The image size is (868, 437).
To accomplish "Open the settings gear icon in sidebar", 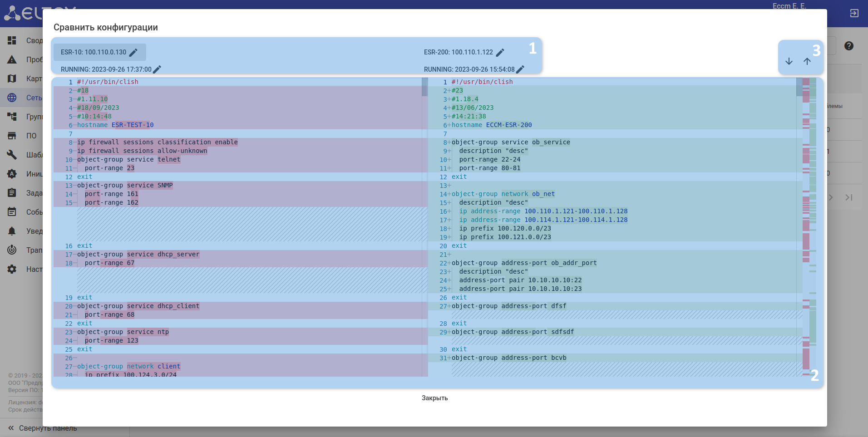I will pyautogui.click(x=12, y=269).
